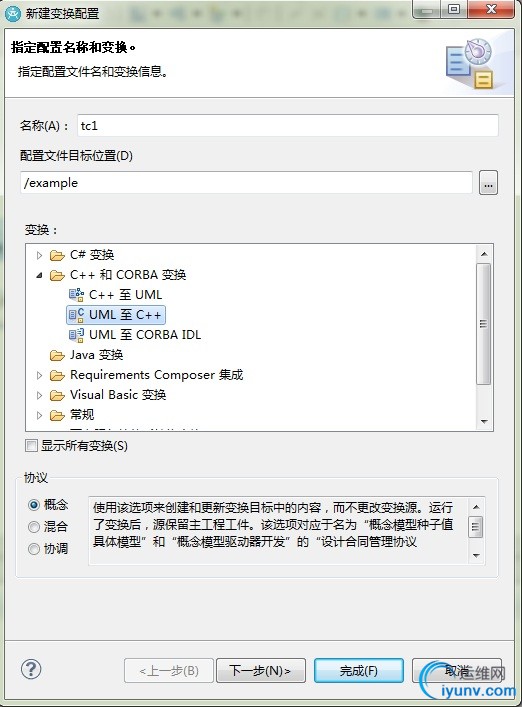Select the C++ 至 UML transformation icon
Screen dimensions: 522x707
76,295
